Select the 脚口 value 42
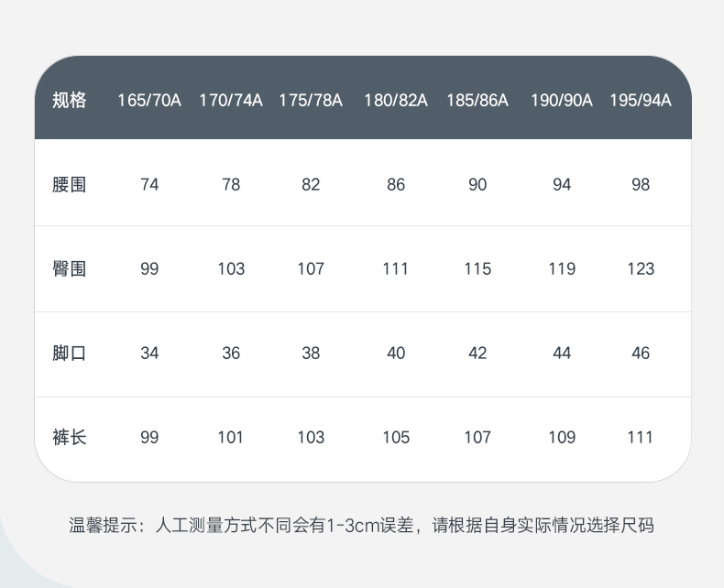Image resolution: width=724 pixels, height=588 pixels. pos(477,353)
